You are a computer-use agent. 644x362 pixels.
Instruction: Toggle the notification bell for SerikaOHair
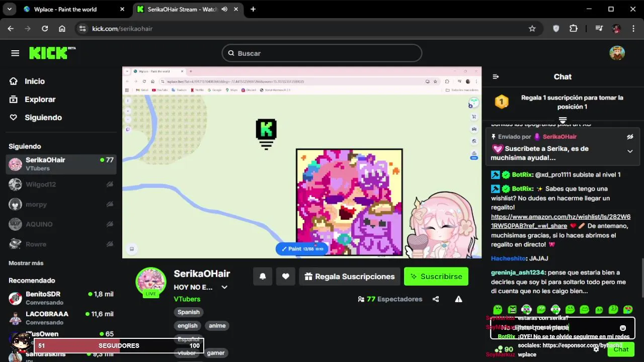(x=263, y=277)
